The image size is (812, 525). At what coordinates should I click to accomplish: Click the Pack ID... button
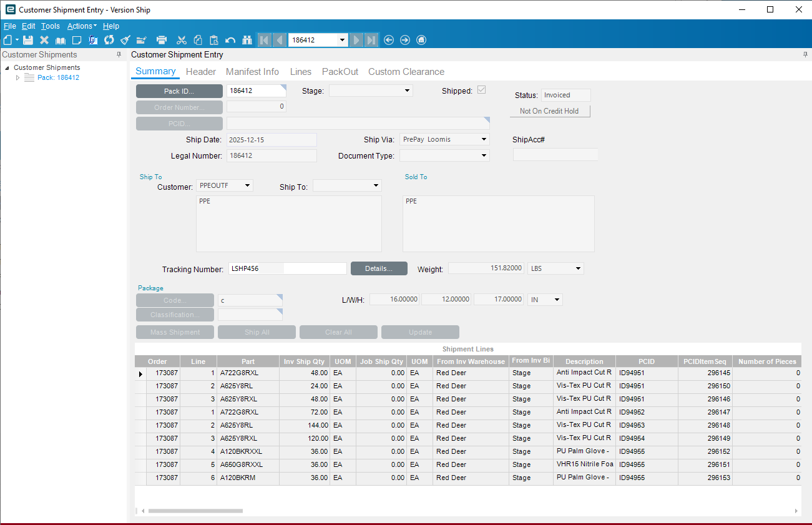(x=179, y=91)
